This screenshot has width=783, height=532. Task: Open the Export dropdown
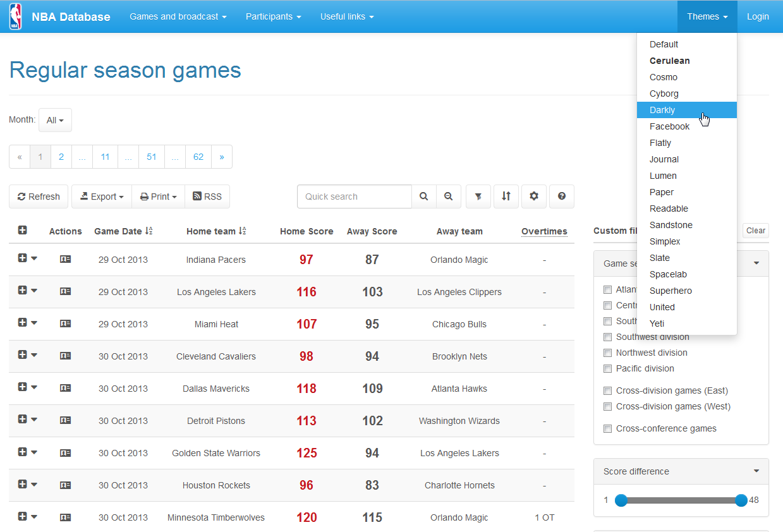[102, 196]
